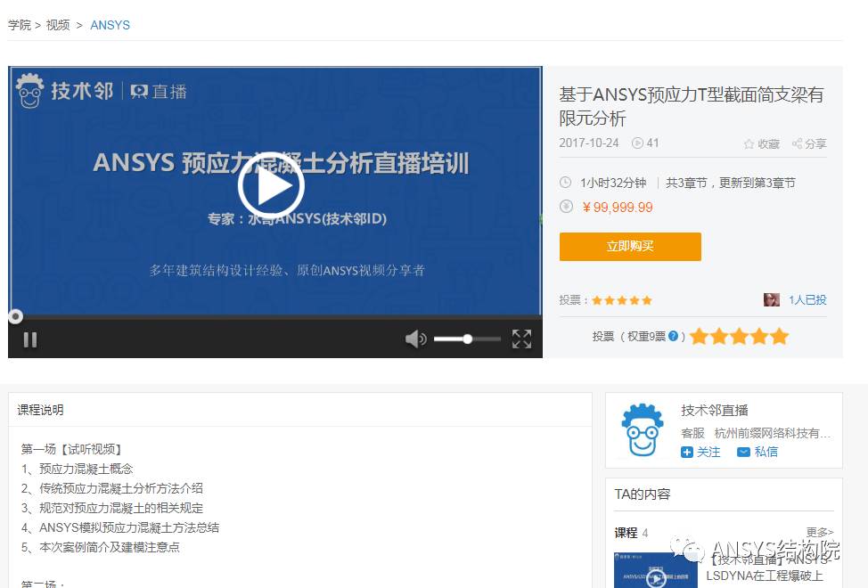Send a message via 私信
This screenshot has width=868, height=588.
[x=757, y=452]
